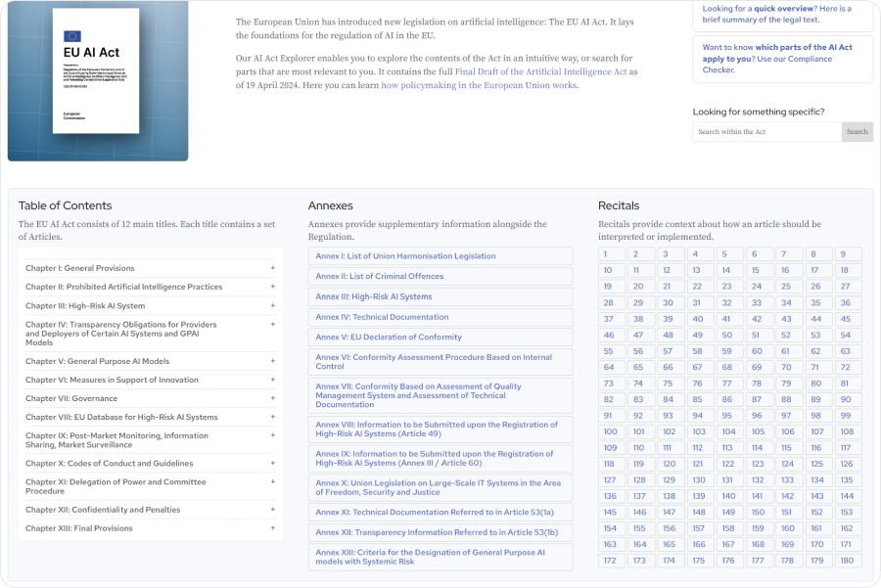Viewport: 881px width, 588px height.
Task: Open Recital 9
Action: pyautogui.click(x=849, y=254)
